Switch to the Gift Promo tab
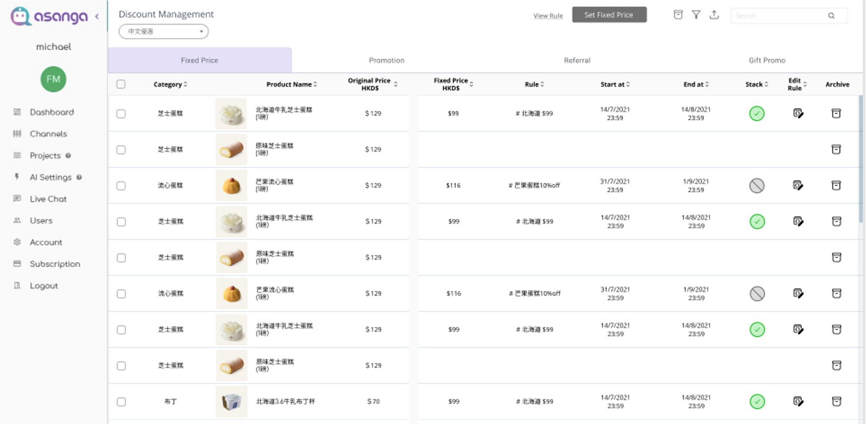The width and height of the screenshot is (868, 424). 767,60
